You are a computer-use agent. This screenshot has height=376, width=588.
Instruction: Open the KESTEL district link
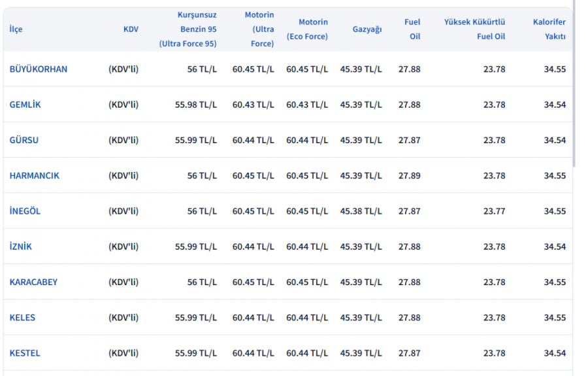25,353
